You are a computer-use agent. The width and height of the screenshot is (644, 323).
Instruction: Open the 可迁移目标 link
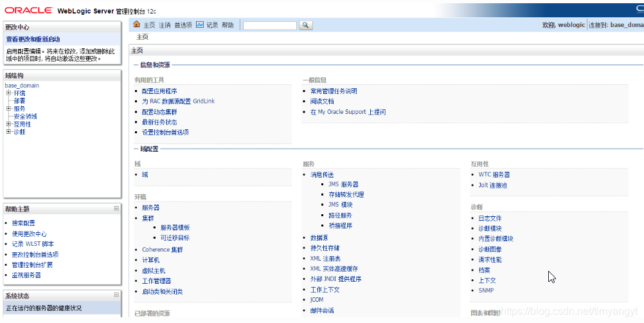point(175,238)
